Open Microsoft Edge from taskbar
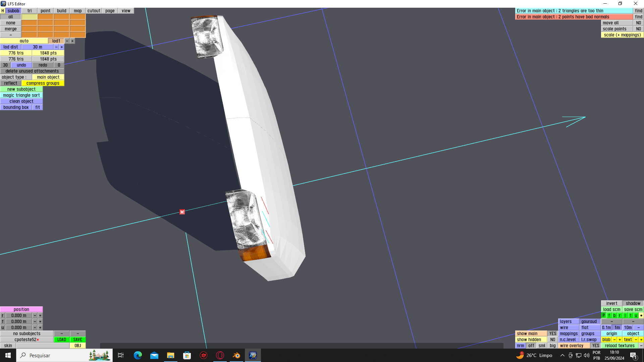Viewport: 644px width, 362px height. tap(138, 355)
